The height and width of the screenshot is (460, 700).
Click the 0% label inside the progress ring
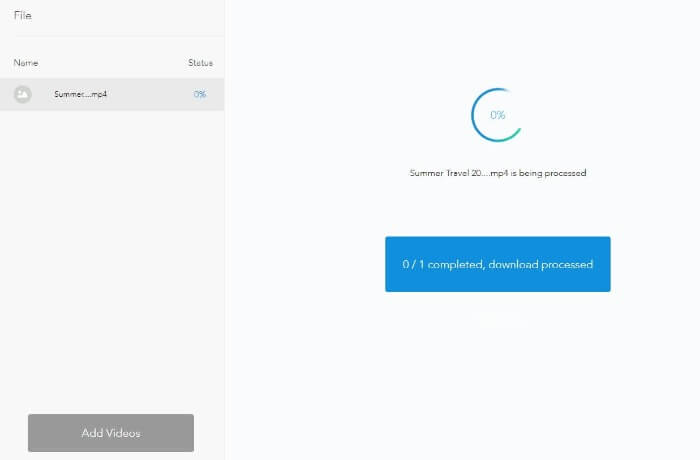pyautogui.click(x=497, y=115)
